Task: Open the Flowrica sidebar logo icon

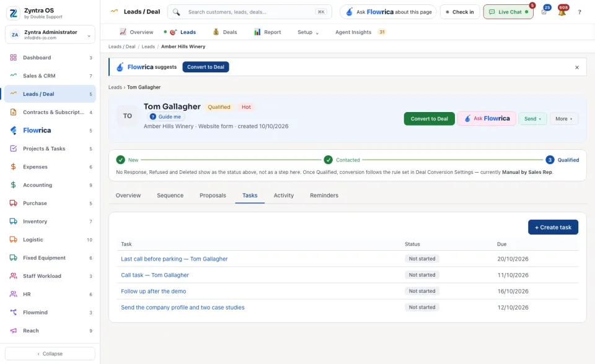Action: pos(13,131)
